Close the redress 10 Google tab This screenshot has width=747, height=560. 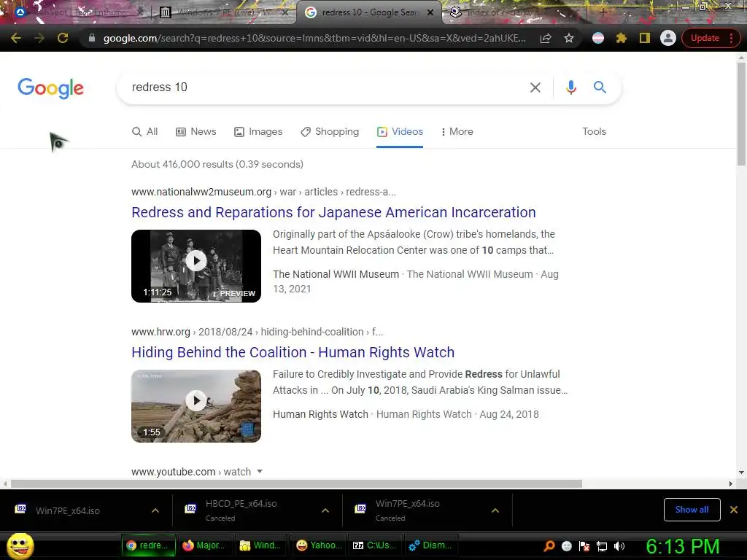[x=430, y=12]
